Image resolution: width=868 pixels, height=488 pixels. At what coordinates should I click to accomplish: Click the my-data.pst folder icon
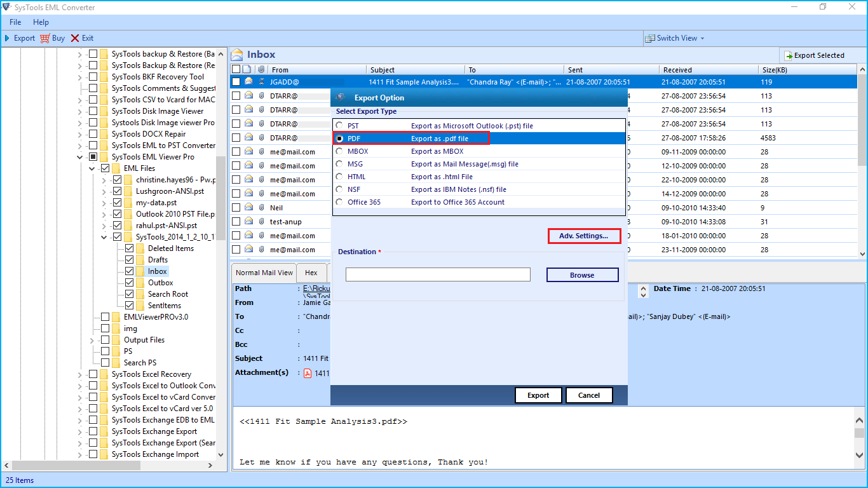click(128, 203)
